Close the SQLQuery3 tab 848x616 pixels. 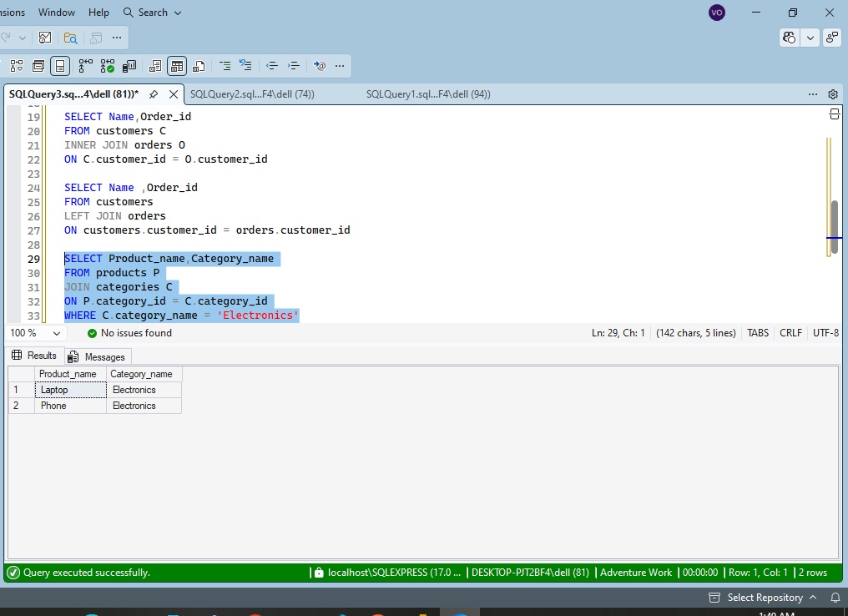point(174,94)
